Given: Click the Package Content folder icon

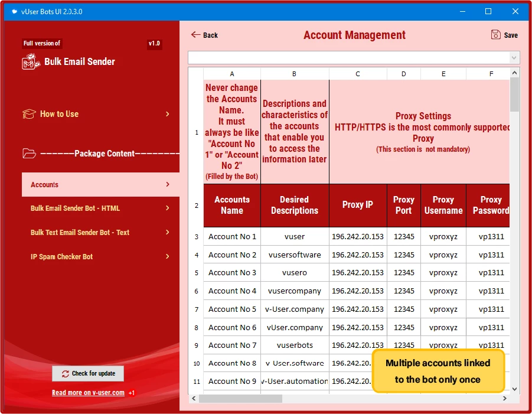Looking at the screenshot, I should click(29, 154).
